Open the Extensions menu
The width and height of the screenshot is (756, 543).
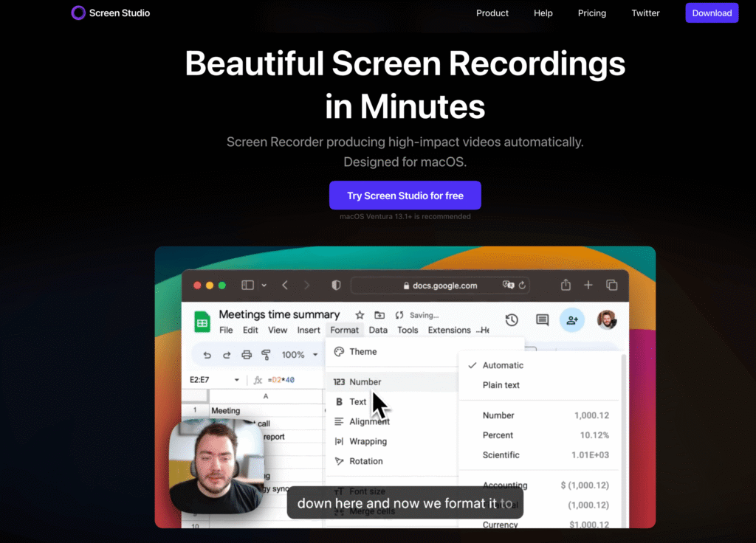[449, 330]
